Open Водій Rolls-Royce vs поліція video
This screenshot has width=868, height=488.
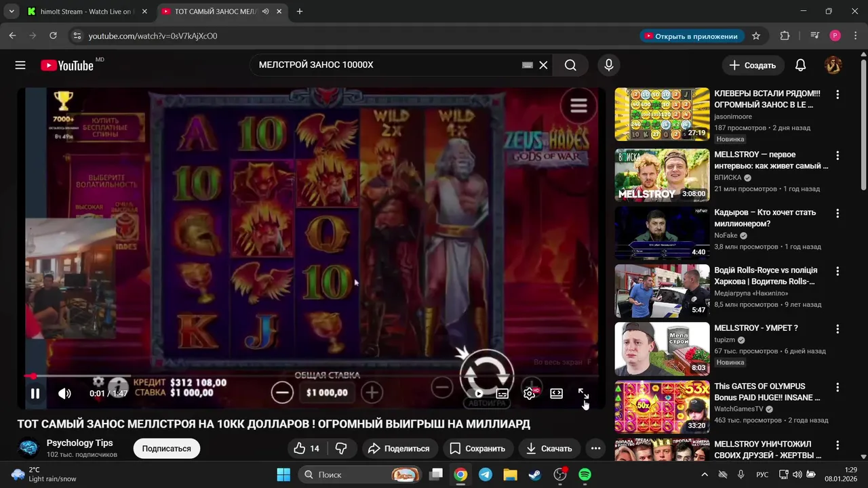[662, 291]
